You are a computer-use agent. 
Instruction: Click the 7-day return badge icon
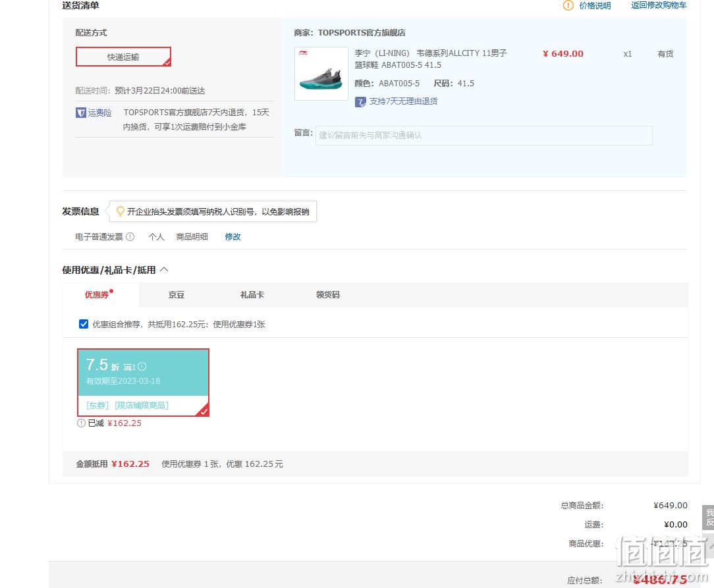[360, 102]
